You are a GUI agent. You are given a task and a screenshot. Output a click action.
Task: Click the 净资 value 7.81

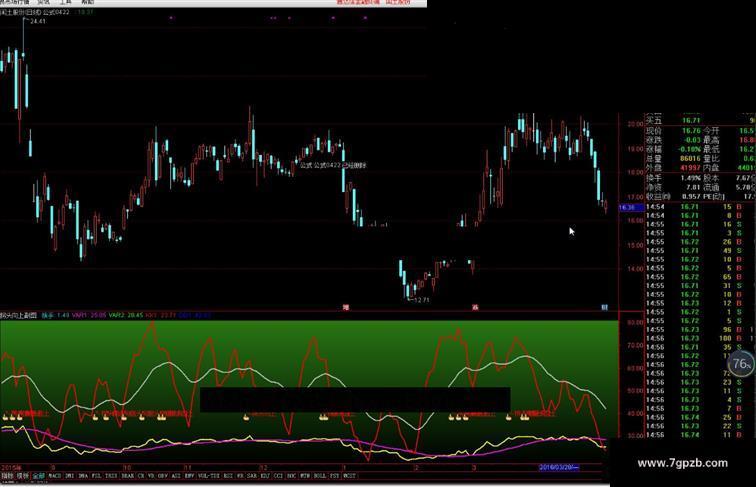[693, 187]
